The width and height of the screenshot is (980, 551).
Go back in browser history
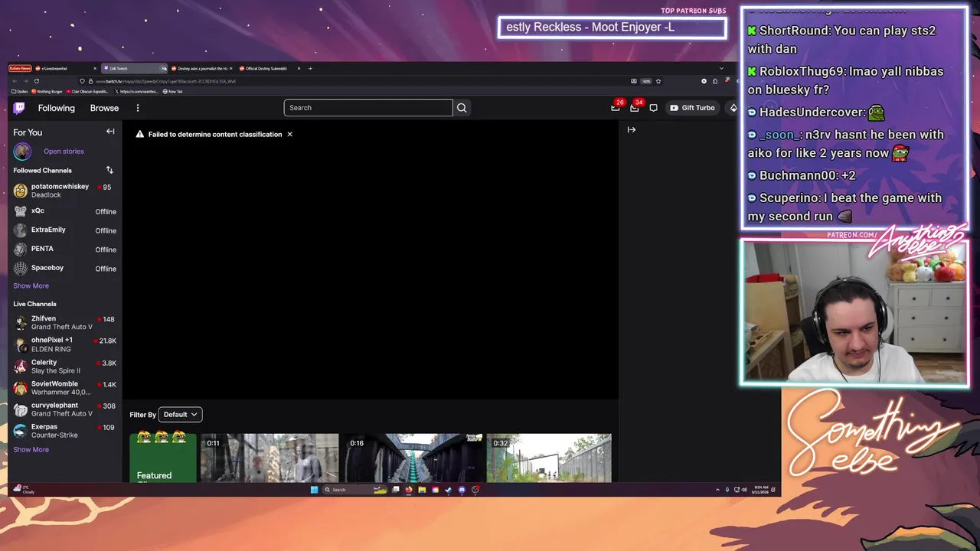(x=15, y=81)
